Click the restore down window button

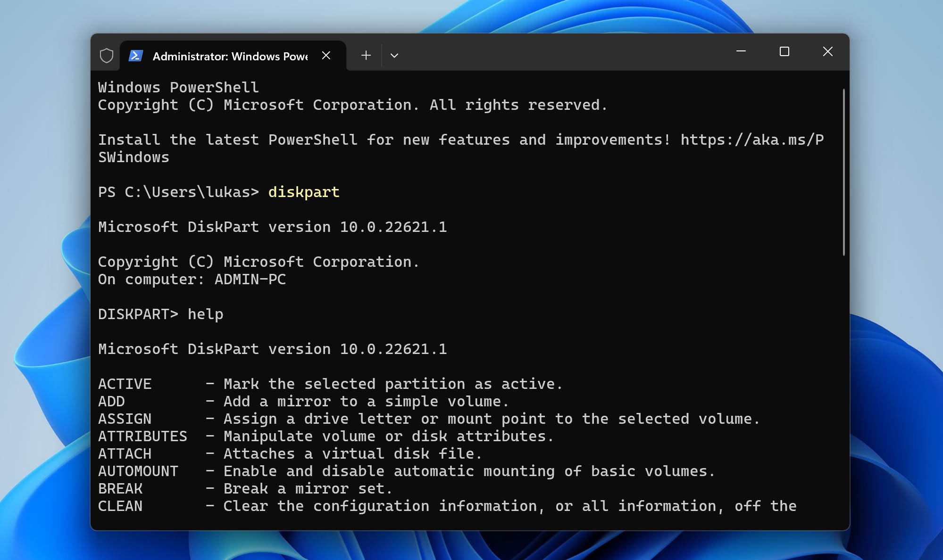(x=784, y=51)
